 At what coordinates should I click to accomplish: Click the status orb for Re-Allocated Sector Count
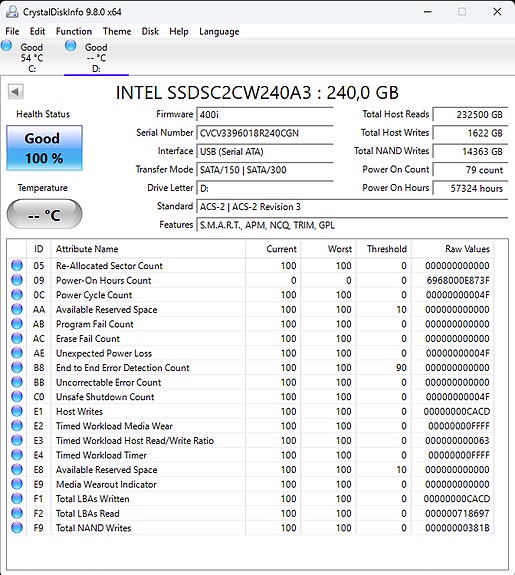(x=17, y=265)
